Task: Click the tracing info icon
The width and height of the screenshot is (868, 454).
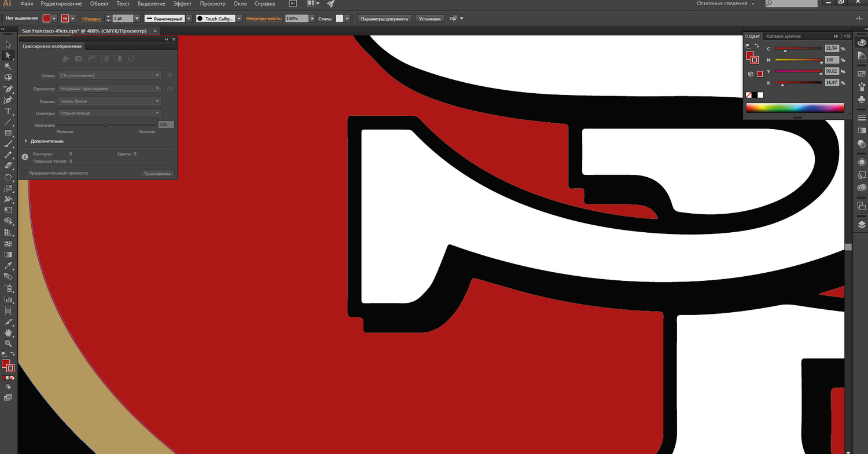Action: point(25,157)
